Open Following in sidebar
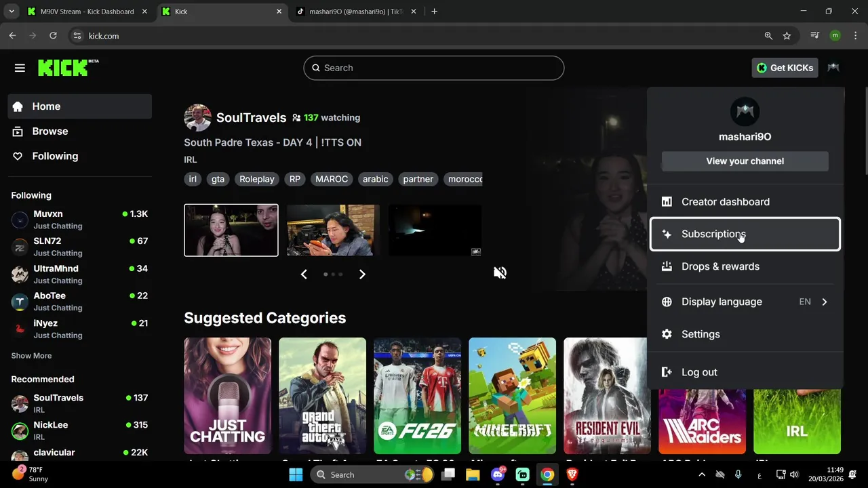 (x=80, y=156)
